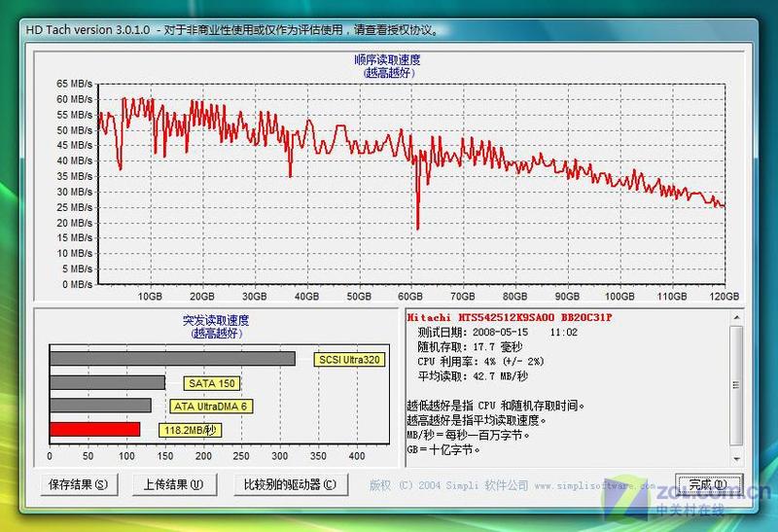The image size is (778, 532).
Task: Click the CPU 利用率 4% line
Action: pyautogui.click(x=480, y=362)
